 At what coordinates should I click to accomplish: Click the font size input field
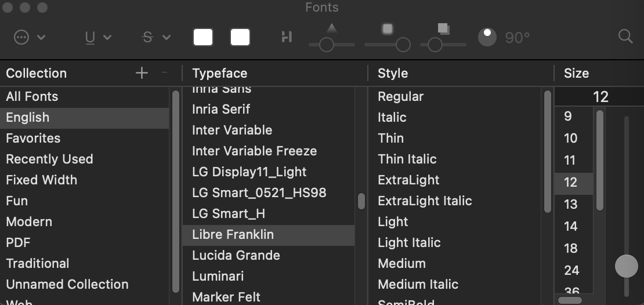599,97
